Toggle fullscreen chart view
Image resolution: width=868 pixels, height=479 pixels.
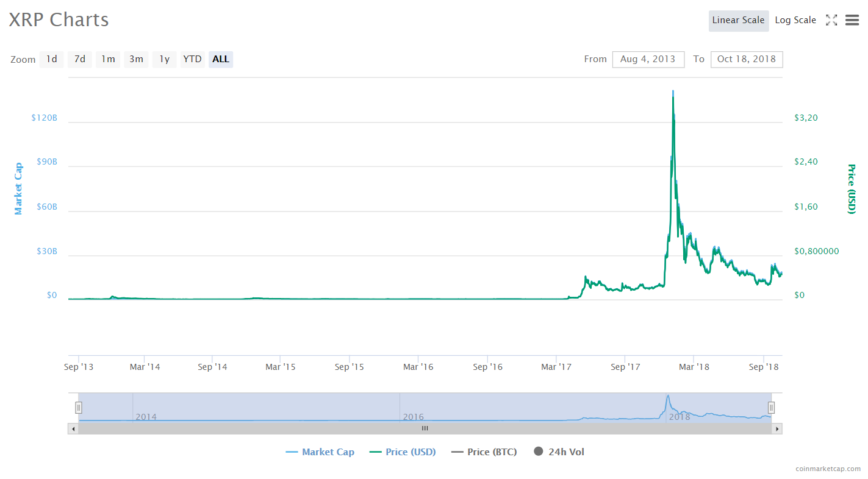click(831, 20)
